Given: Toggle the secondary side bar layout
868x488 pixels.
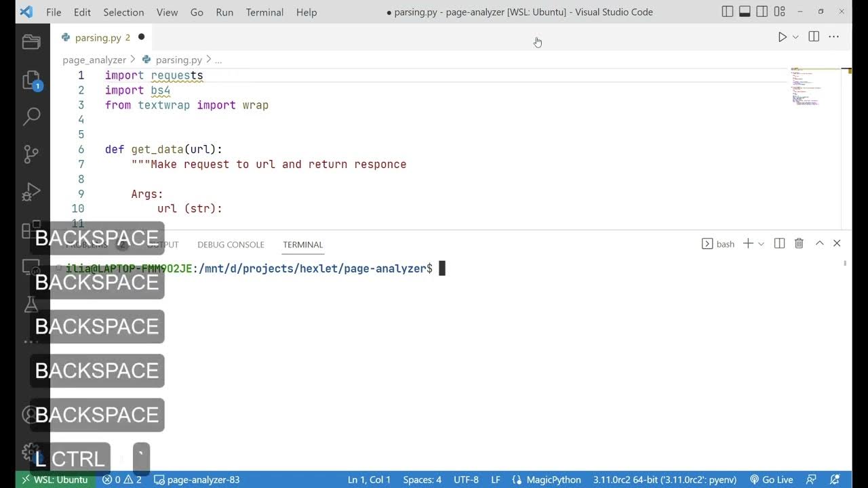Looking at the screenshot, I should tap(762, 12).
